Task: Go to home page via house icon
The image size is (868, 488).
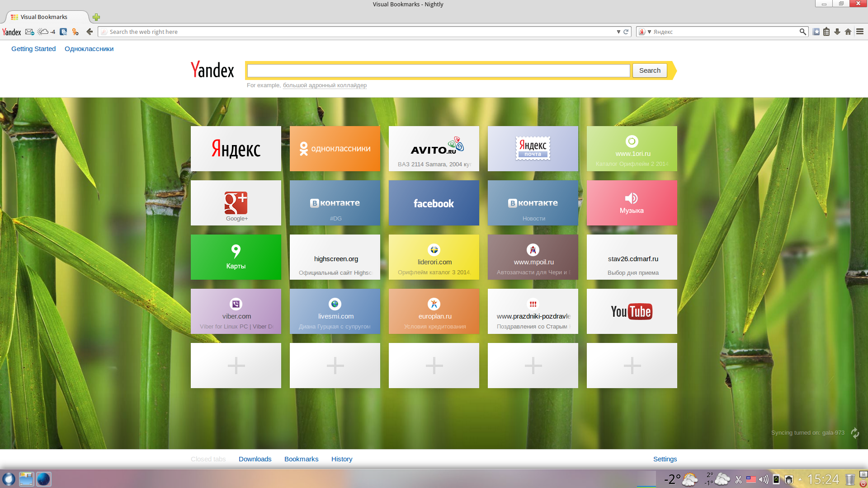Action: point(848,32)
